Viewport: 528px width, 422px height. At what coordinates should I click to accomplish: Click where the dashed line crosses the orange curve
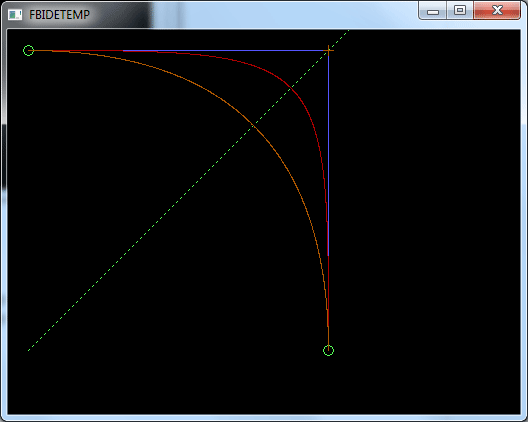[x=253, y=126]
